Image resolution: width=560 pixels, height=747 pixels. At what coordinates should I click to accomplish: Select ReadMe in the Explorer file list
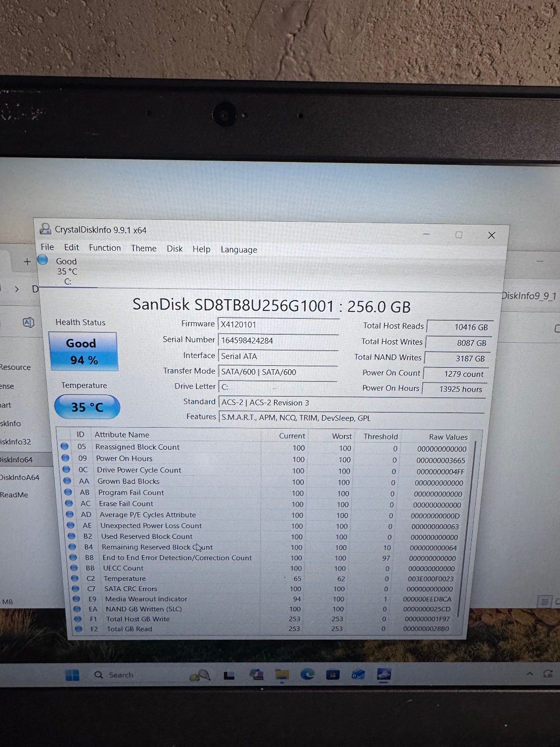tap(14, 495)
